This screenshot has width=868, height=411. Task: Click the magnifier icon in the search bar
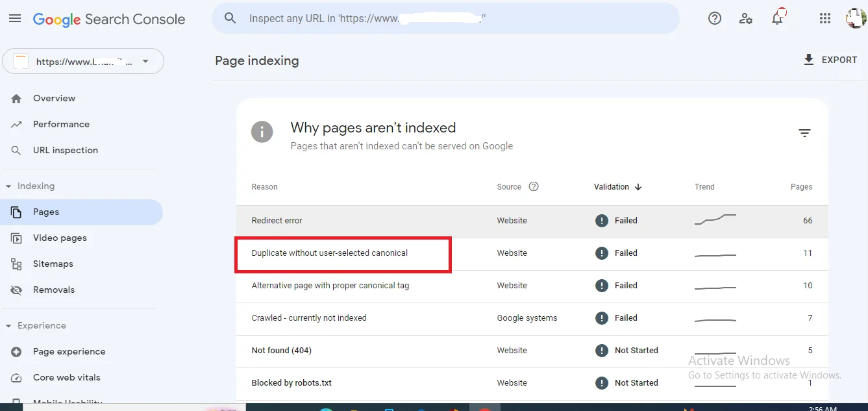click(230, 18)
